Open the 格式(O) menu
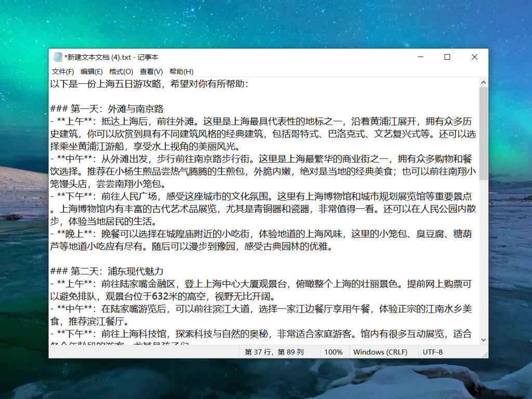This screenshot has width=532, height=399. click(x=121, y=72)
